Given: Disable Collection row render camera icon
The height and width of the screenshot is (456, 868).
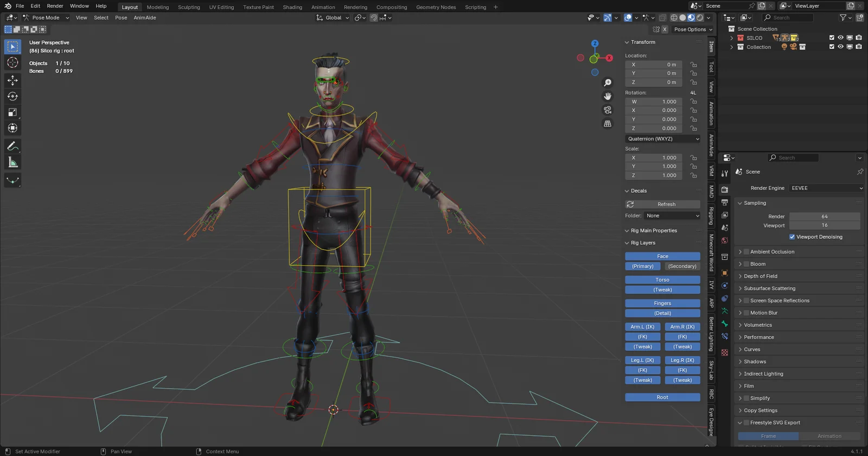Looking at the screenshot, I should 859,47.
